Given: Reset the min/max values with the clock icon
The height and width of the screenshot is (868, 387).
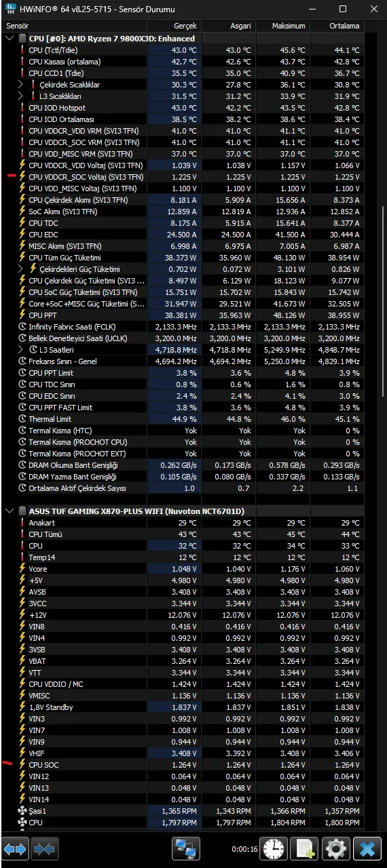Looking at the screenshot, I should (x=274, y=848).
